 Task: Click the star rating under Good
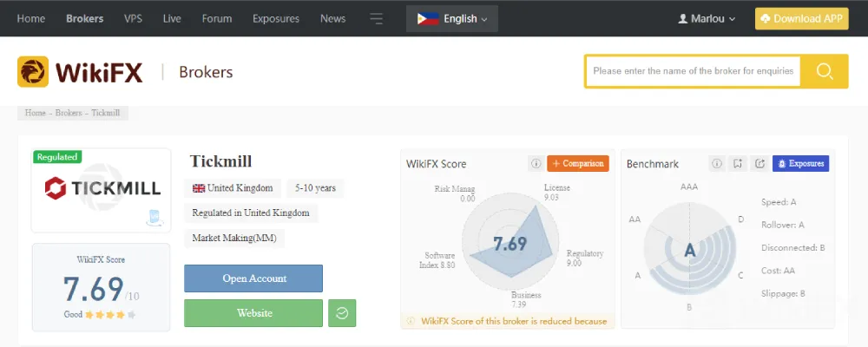pyautogui.click(x=110, y=315)
